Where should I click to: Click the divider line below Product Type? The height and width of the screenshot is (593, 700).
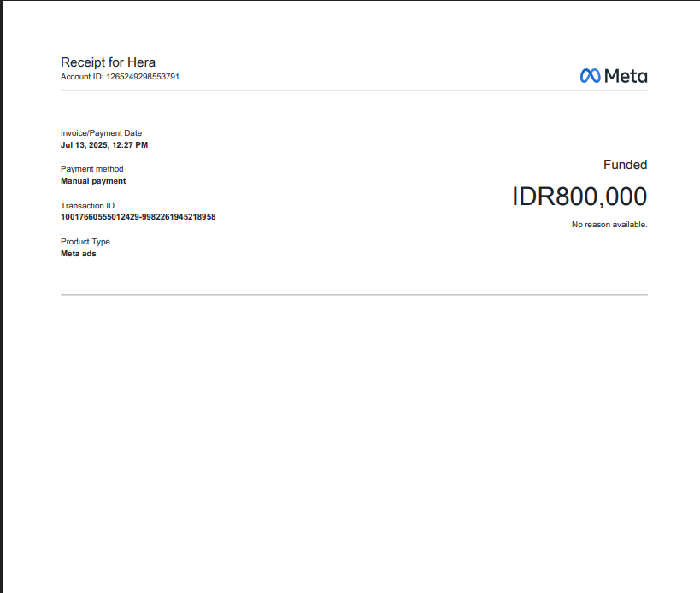(354, 295)
